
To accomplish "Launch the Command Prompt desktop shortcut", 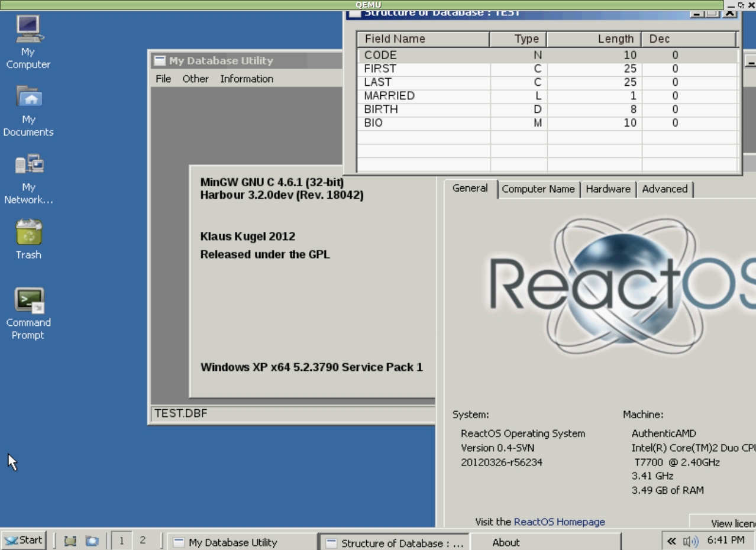I will point(28,313).
